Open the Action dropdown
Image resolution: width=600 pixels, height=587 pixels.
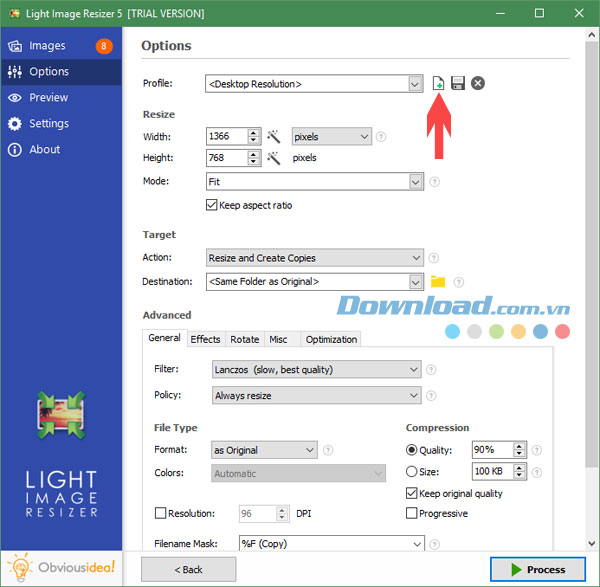point(315,258)
